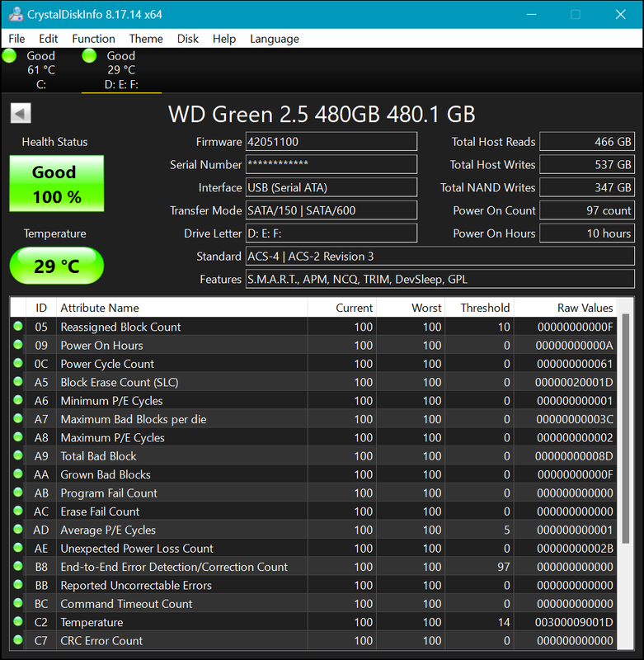The image size is (644, 660).
Task: Click status dot for Command Timeout Count
Action: (x=17, y=603)
